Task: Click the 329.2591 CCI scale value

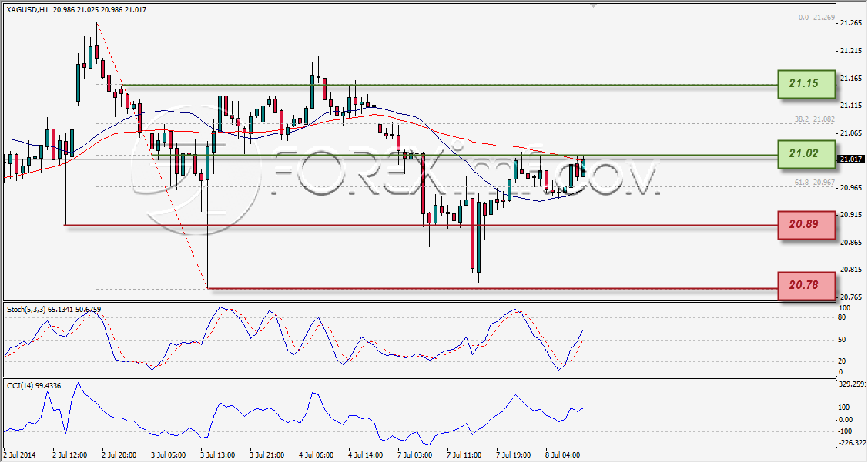Action: point(853,383)
